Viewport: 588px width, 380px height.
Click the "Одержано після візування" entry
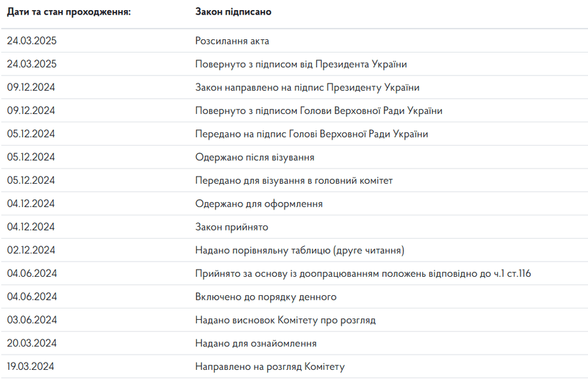[254, 157]
